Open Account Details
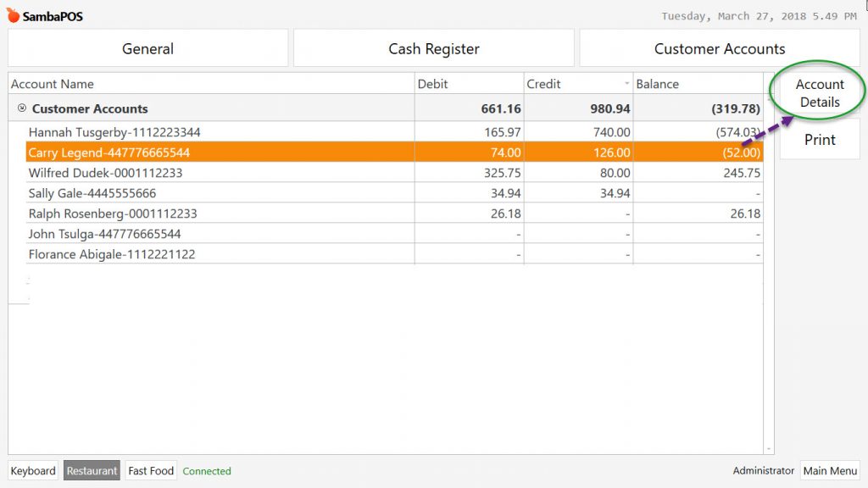The image size is (868, 488). 820,93
